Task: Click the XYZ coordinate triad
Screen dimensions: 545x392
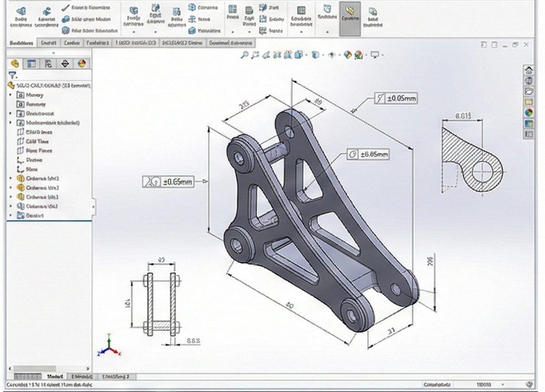Action: click(109, 345)
